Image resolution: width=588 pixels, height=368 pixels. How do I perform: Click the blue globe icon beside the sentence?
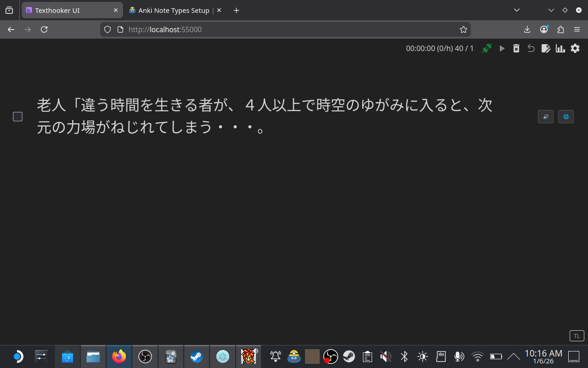566,116
